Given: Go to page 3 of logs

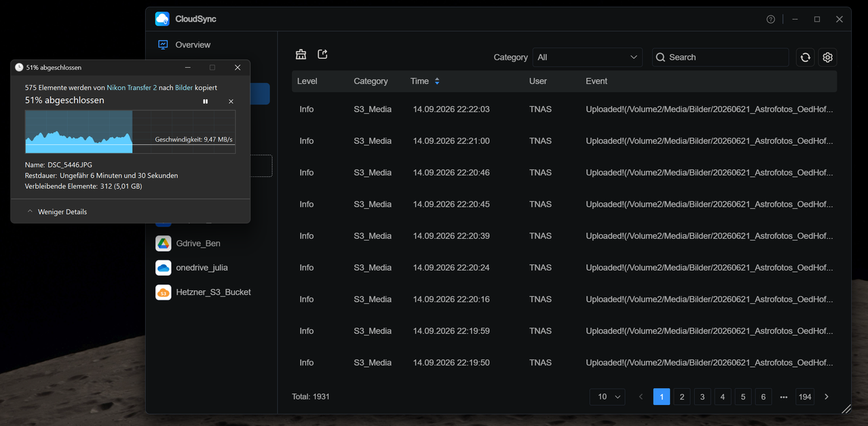Looking at the screenshot, I should coord(702,397).
